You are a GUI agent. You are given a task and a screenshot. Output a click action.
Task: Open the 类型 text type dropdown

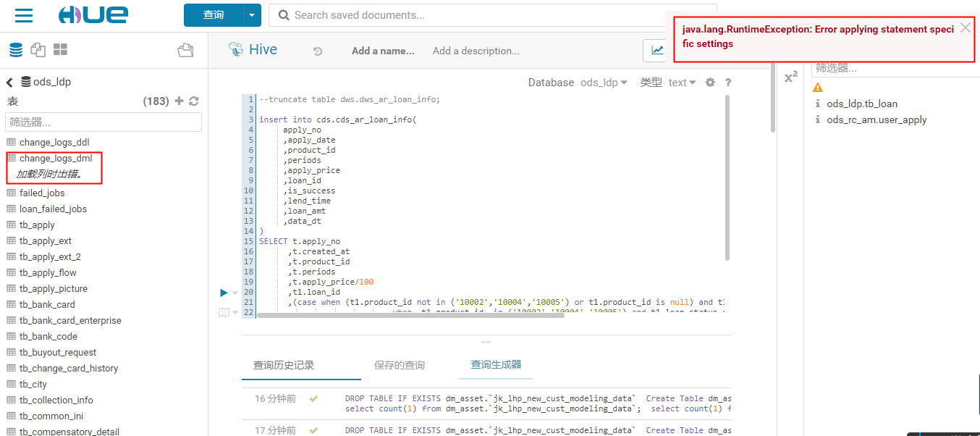[681, 82]
